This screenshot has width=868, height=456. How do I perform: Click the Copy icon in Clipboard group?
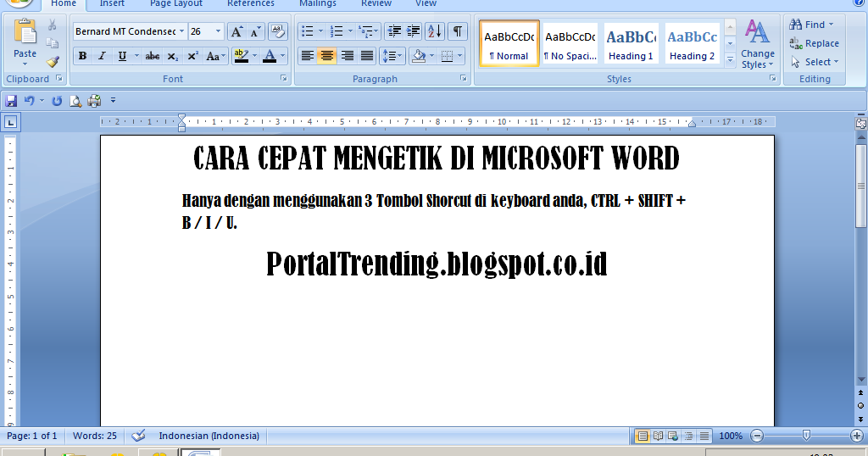[52, 43]
